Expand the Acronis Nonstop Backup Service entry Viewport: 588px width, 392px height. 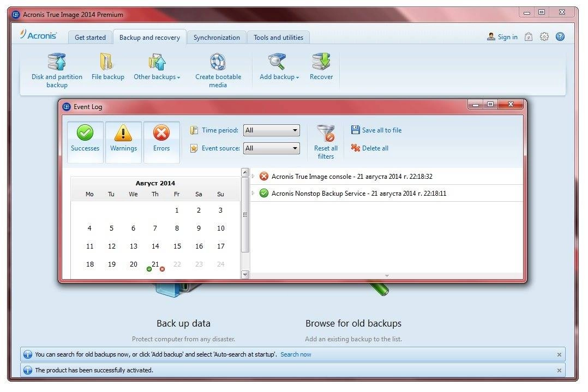tap(253, 193)
